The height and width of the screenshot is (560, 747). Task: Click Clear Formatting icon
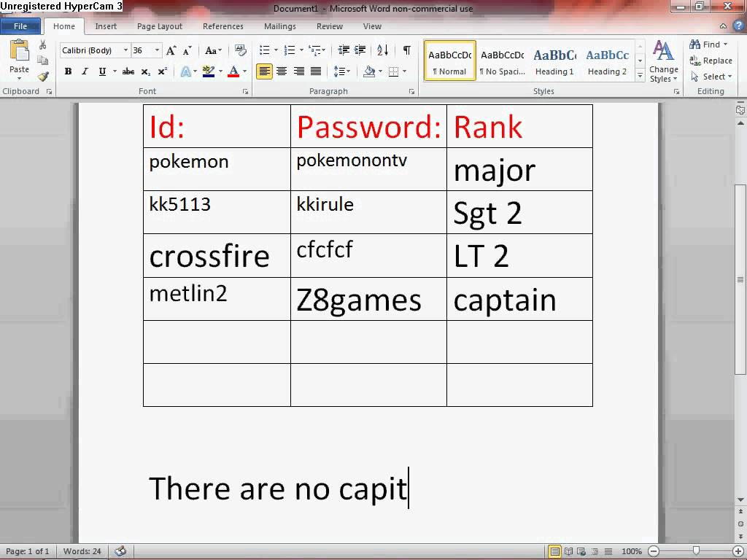click(241, 50)
